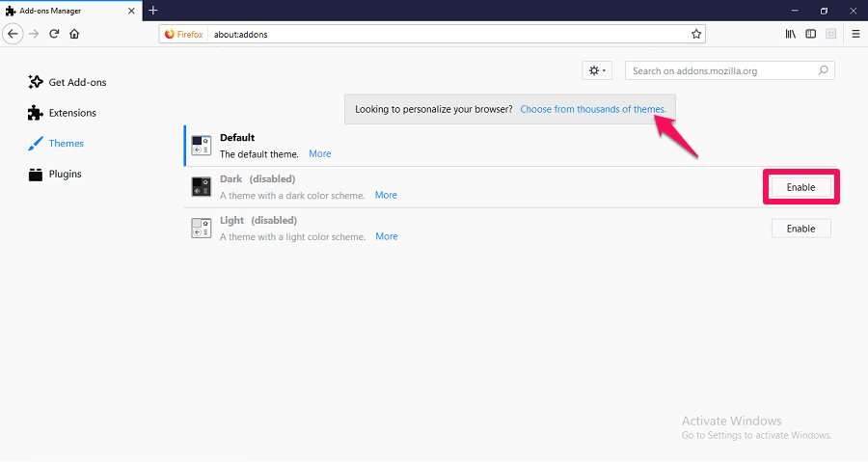
Task: Open the Get Add-ons section
Action: (x=67, y=82)
